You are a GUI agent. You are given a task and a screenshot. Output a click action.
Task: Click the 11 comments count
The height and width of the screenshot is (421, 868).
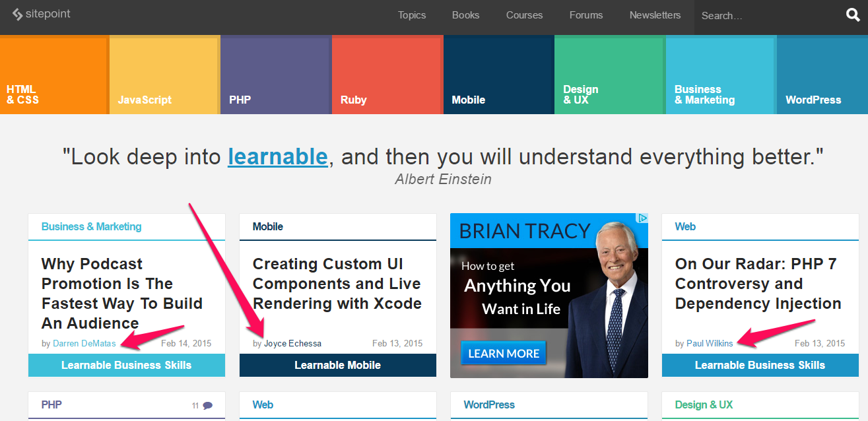coord(195,406)
